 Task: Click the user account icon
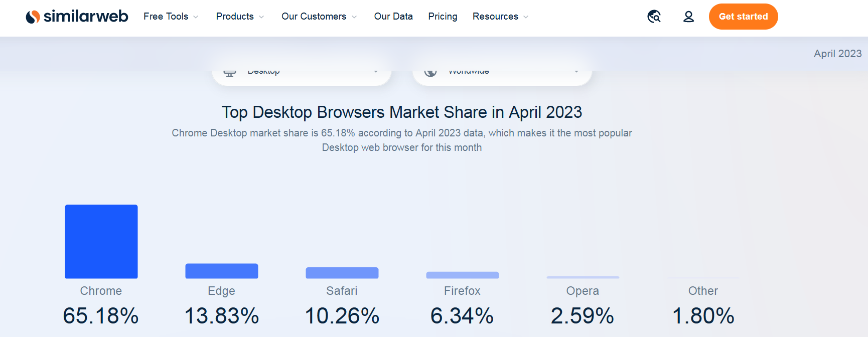(x=688, y=17)
